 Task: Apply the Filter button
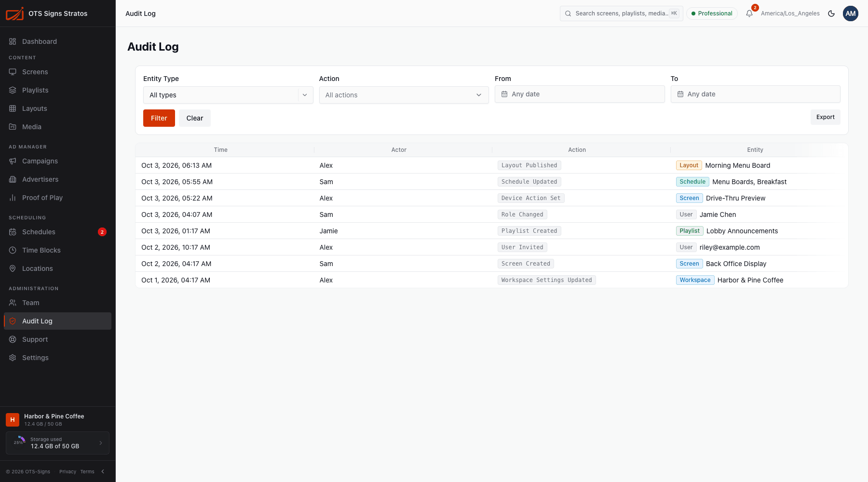tap(159, 118)
